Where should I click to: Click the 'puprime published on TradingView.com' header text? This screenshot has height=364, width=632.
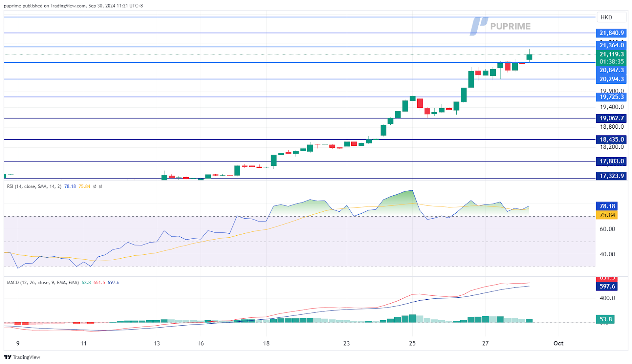tap(45, 6)
